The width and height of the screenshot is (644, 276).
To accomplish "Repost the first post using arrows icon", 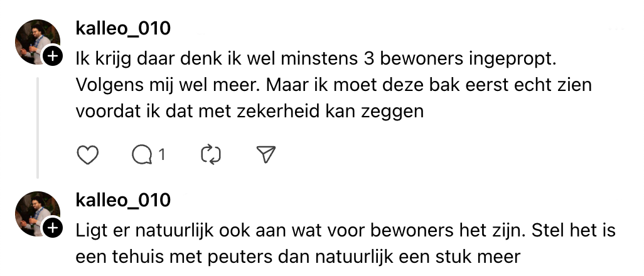I will pos(211,154).
